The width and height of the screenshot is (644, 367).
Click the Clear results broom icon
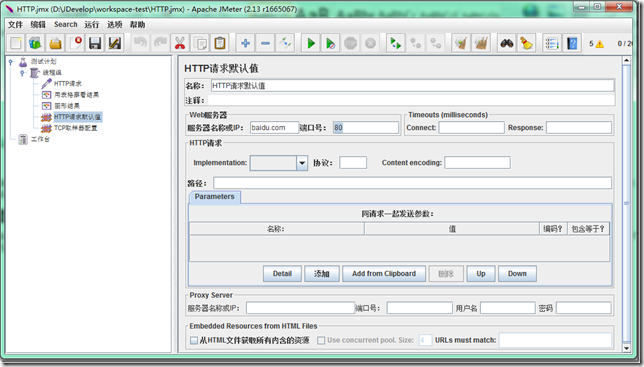pos(461,43)
